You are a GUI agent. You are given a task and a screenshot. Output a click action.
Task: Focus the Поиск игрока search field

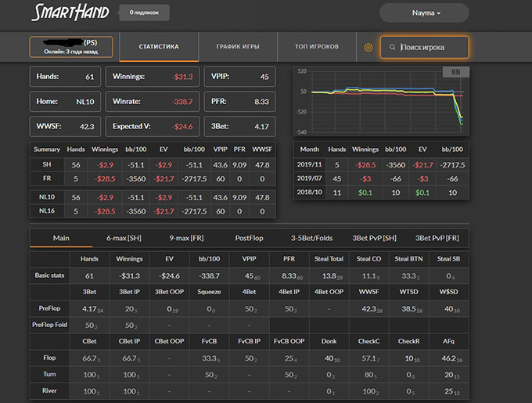(x=432, y=48)
